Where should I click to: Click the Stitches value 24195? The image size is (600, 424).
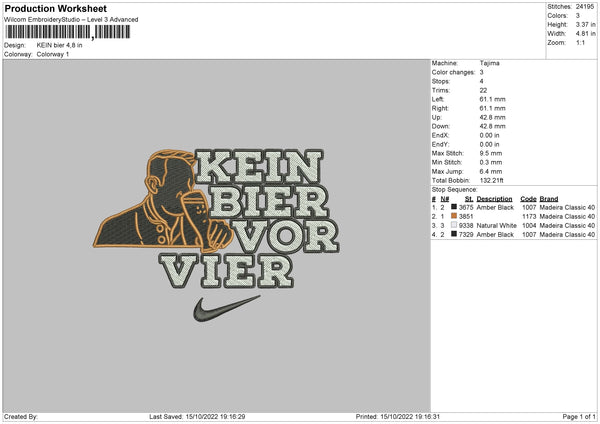tap(585, 7)
